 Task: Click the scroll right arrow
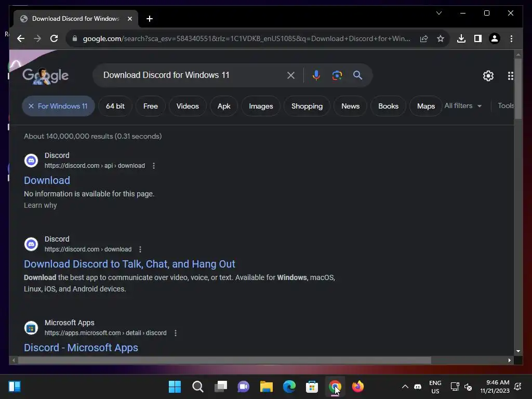tap(509, 361)
